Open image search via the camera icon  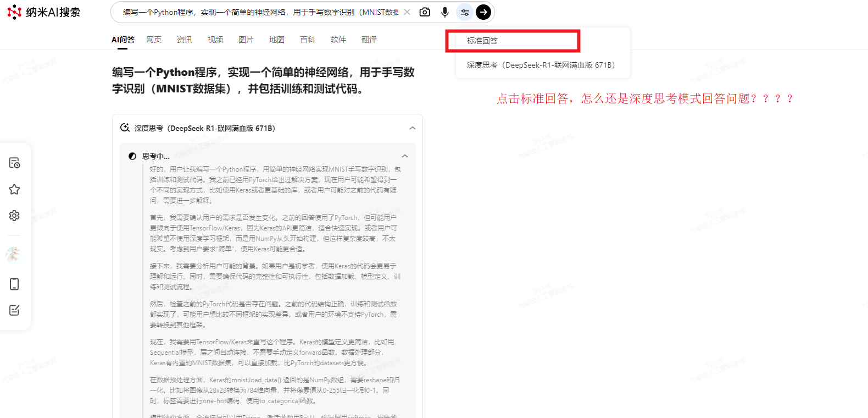[425, 12]
